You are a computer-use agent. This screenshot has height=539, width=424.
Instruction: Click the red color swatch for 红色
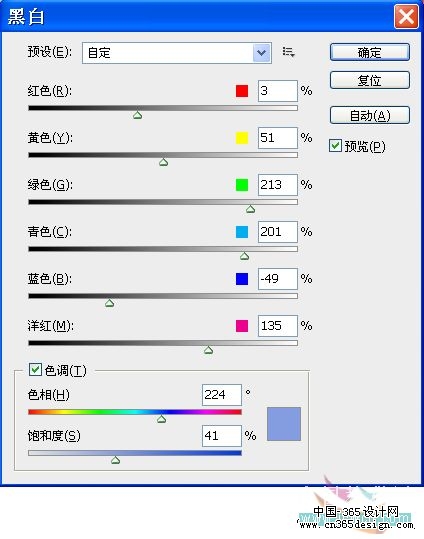(x=242, y=91)
